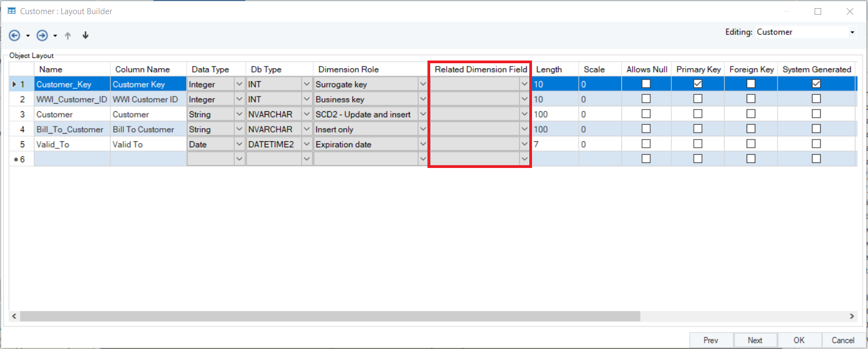
Task: Click the Related Dimension Field column header
Action: click(480, 69)
